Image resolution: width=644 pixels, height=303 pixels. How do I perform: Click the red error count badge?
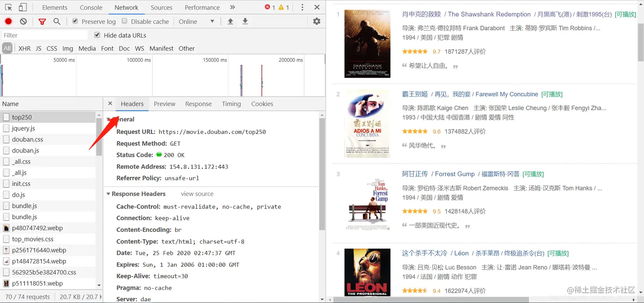click(270, 7)
